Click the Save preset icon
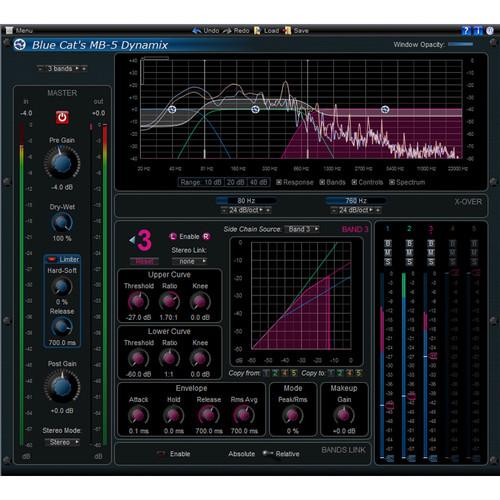The height and width of the screenshot is (500, 500). pyautogui.click(x=287, y=31)
